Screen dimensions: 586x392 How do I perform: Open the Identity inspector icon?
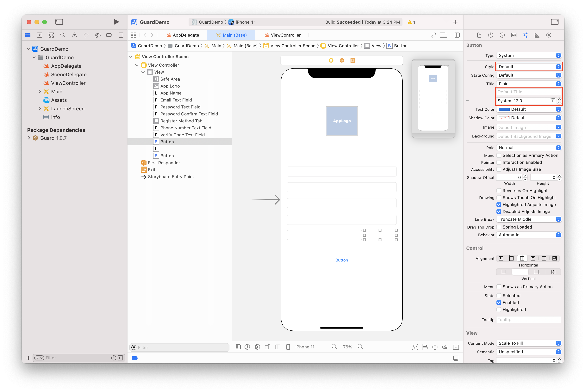(514, 35)
